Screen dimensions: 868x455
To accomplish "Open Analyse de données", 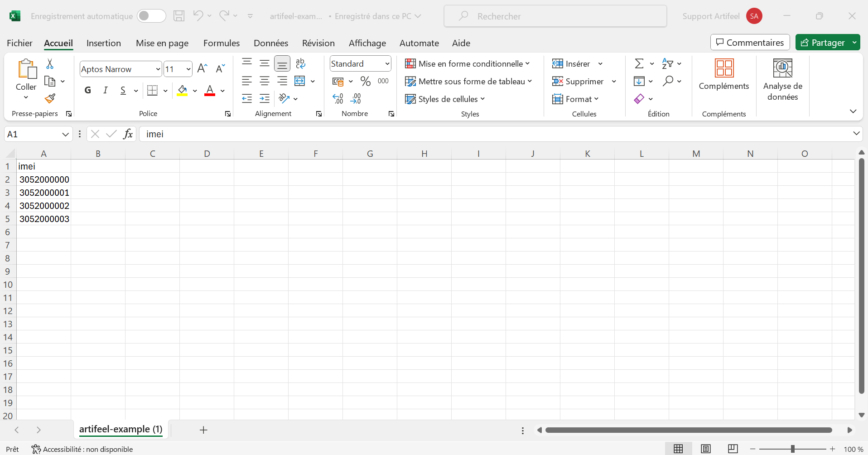I will pos(782,80).
